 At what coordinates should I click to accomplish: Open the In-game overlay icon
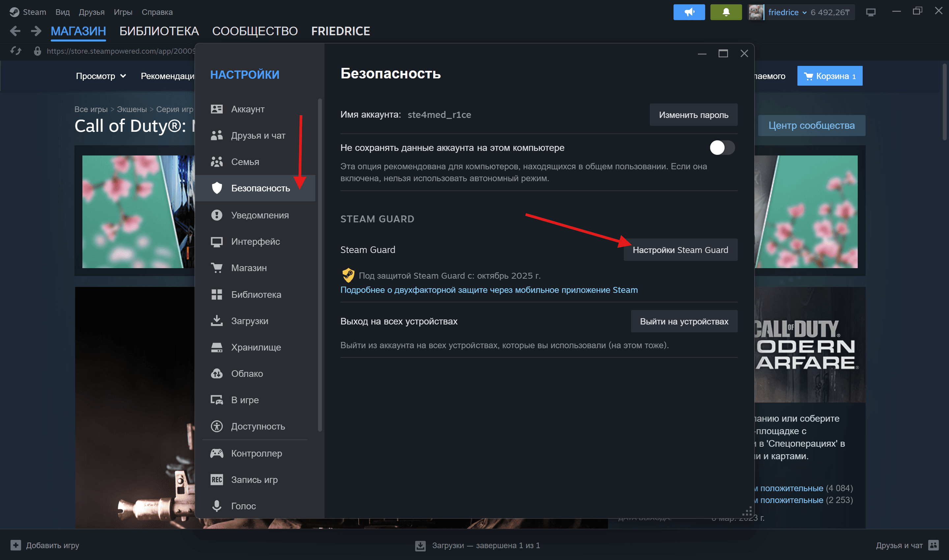click(x=217, y=400)
